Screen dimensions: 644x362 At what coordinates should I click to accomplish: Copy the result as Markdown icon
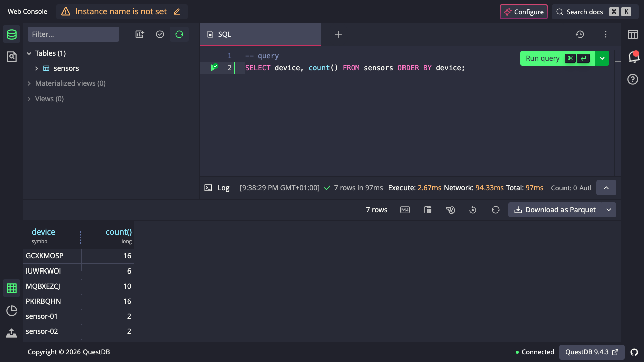(x=405, y=210)
